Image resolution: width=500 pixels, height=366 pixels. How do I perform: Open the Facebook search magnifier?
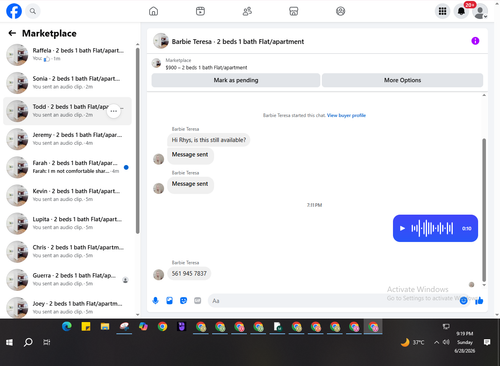[33, 11]
